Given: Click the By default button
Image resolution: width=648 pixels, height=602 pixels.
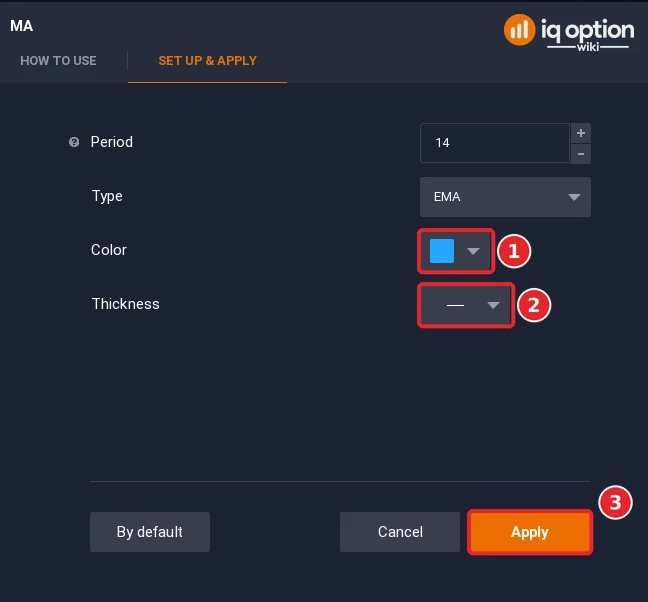Looking at the screenshot, I should (150, 532).
